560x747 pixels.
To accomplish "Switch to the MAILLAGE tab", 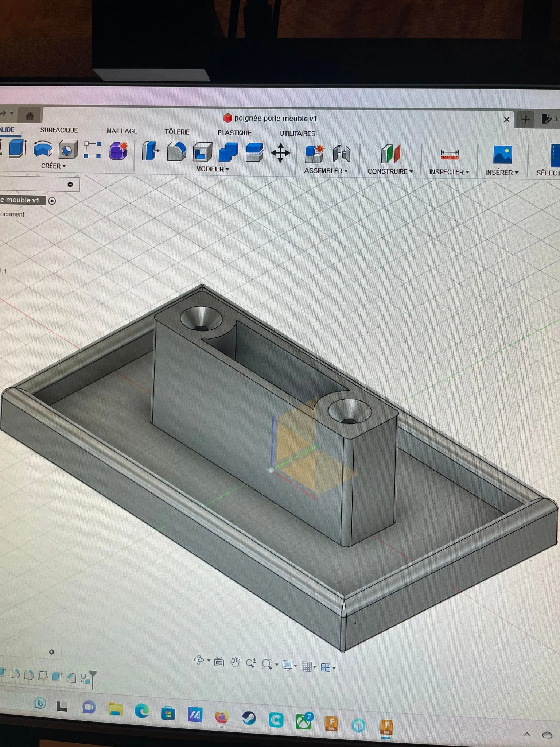I will pos(122,131).
